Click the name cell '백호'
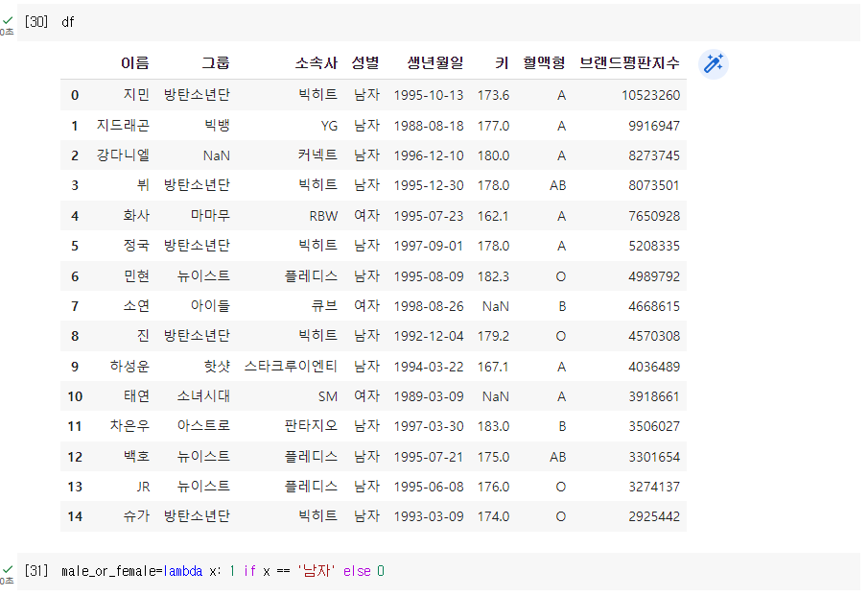Screen dimensions: 868x596 [x=136, y=457]
